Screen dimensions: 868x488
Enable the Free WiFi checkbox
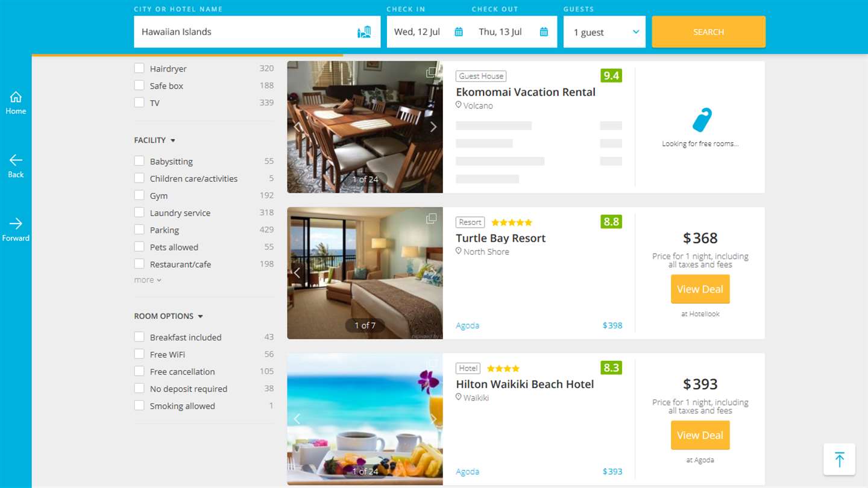pyautogui.click(x=139, y=354)
